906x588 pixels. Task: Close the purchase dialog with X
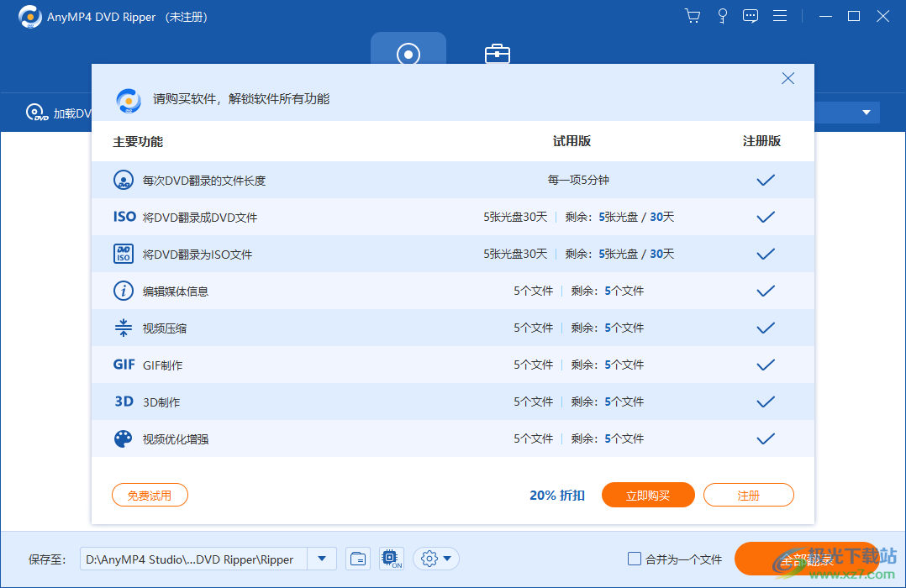[x=787, y=79]
